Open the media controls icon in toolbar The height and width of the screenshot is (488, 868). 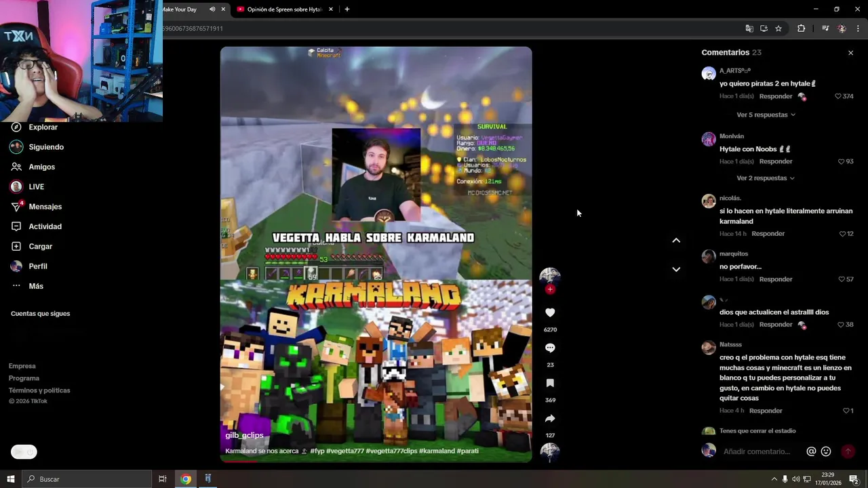pos(825,28)
